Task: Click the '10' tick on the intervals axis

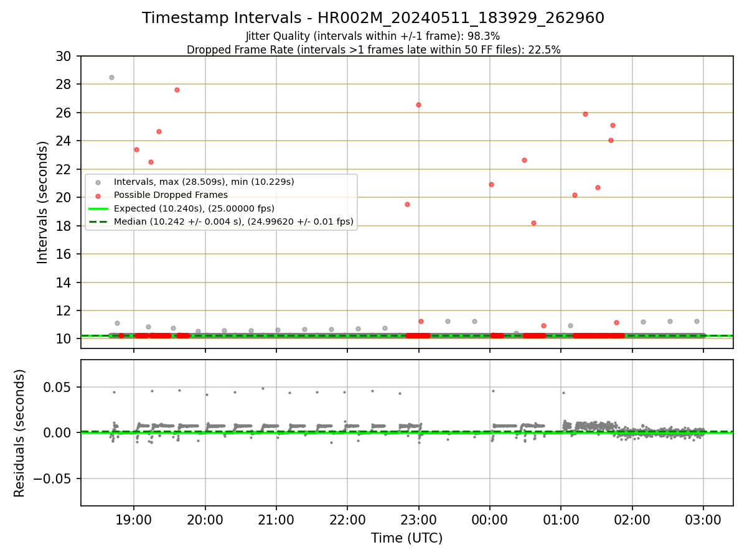Action: (x=63, y=339)
